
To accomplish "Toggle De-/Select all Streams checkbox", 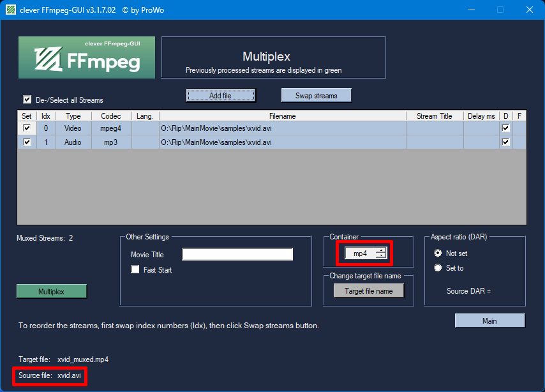I will coord(27,100).
